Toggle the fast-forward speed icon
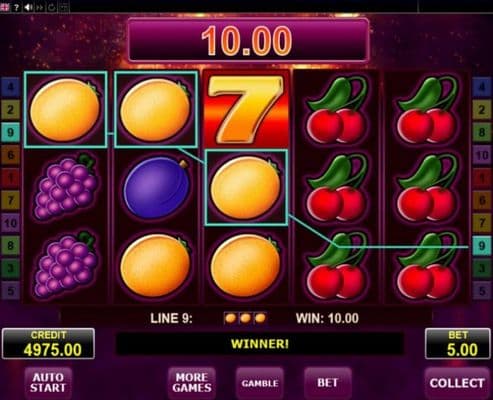Image resolution: width=493 pixels, height=400 pixels. click(40, 7)
